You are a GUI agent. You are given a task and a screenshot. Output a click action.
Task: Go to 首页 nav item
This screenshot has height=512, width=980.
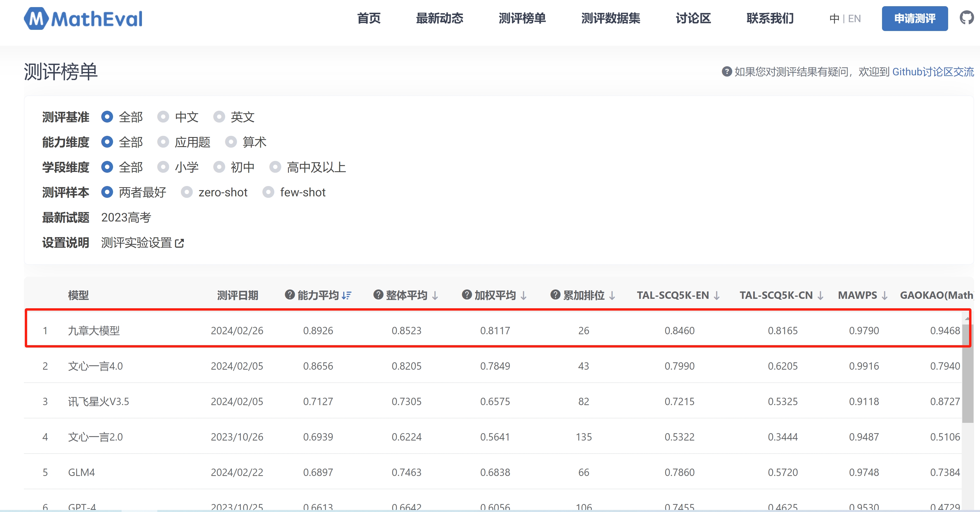[369, 18]
